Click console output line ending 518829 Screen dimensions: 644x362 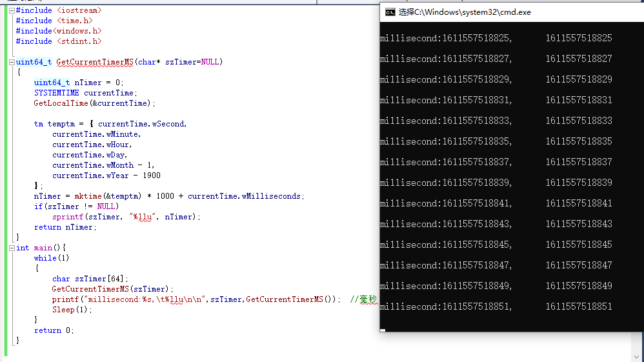[496, 79]
